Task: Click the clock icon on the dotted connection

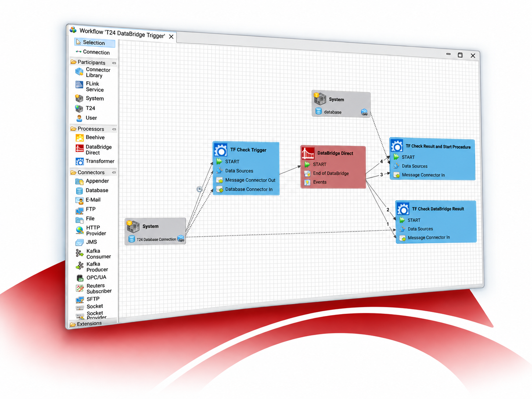Action: [x=199, y=189]
